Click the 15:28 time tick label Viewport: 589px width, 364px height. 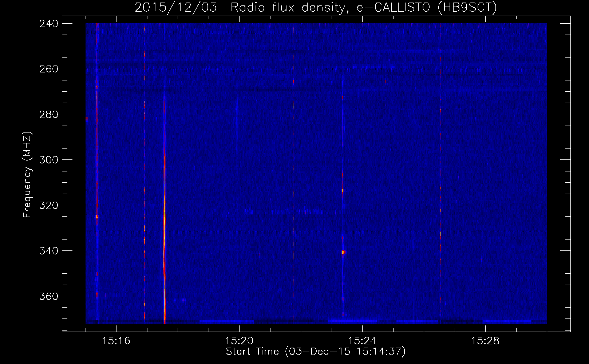(485, 341)
